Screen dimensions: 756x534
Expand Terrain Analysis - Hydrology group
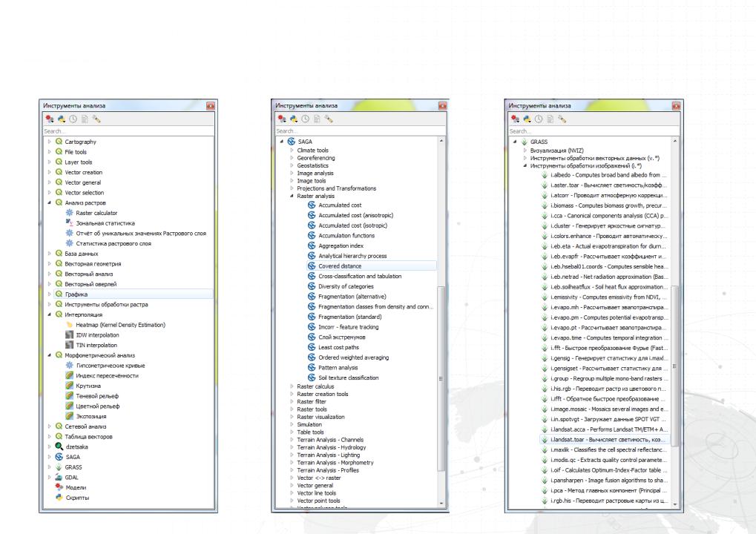click(292, 447)
